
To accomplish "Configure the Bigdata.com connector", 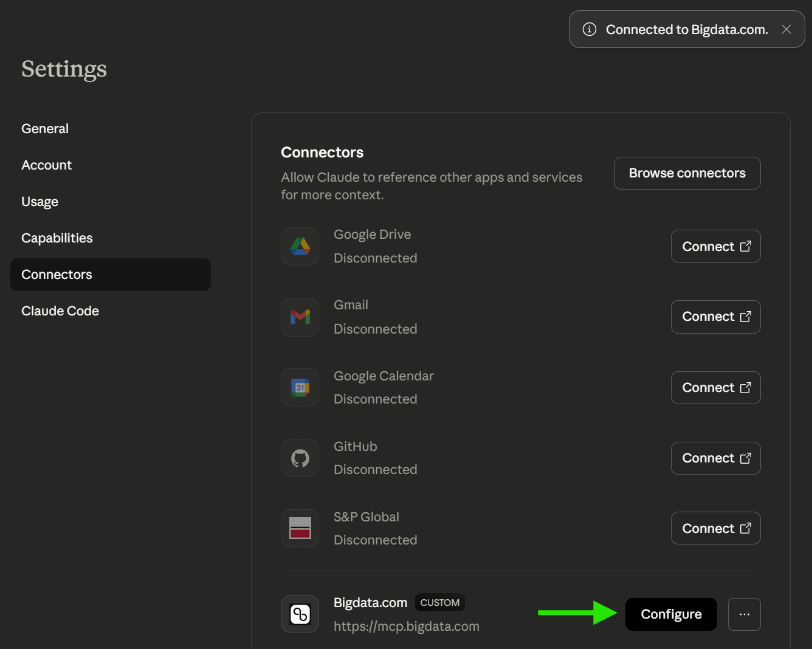I will (671, 614).
